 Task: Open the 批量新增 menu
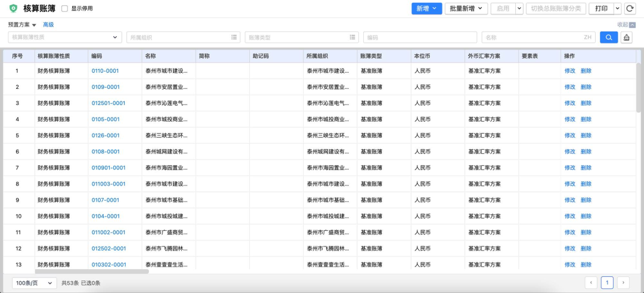465,9
